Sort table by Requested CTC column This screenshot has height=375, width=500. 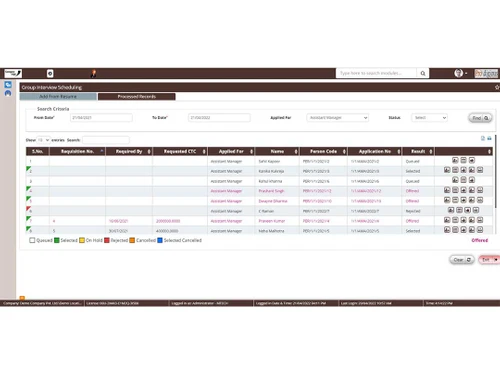point(180,151)
